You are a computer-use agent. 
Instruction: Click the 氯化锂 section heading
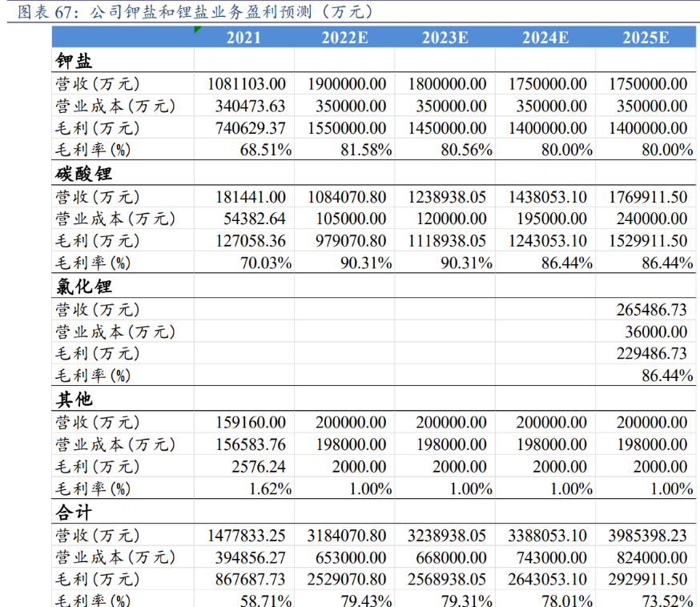point(84,287)
